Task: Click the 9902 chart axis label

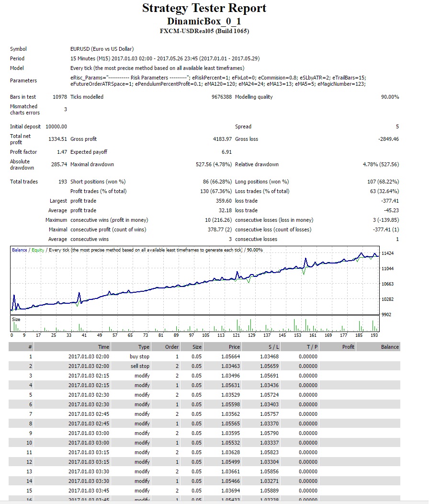Action: (386, 315)
